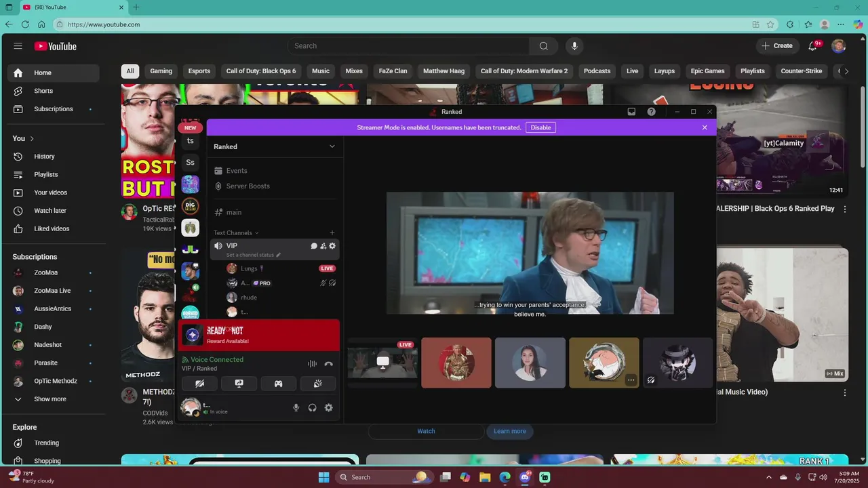
Task: Focus the YouTube search box
Action: [409, 46]
